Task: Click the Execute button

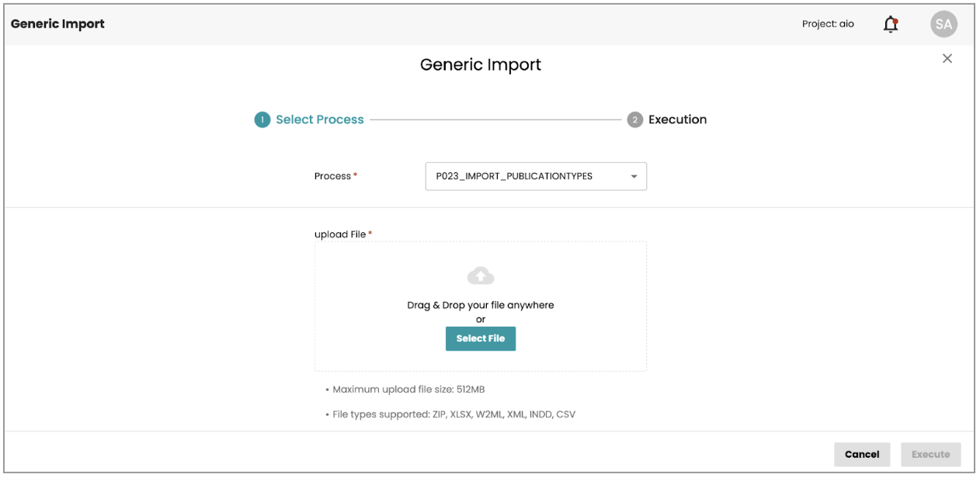Action: click(930, 455)
